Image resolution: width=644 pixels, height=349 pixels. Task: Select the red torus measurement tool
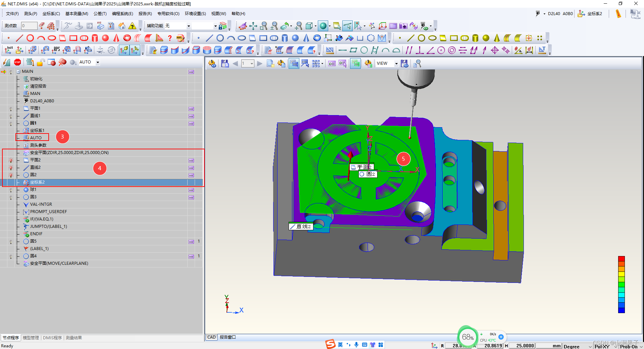click(x=127, y=38)
